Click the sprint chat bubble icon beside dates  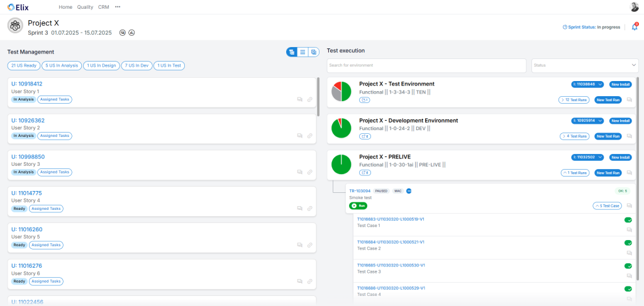tap(123, 33)
